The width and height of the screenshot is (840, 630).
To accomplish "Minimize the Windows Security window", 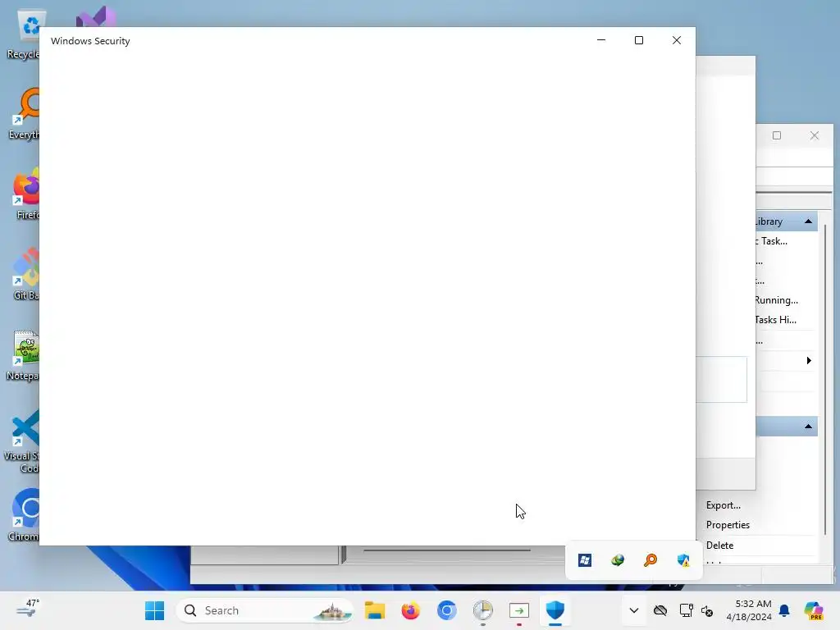I will click(x=601, y=40).
